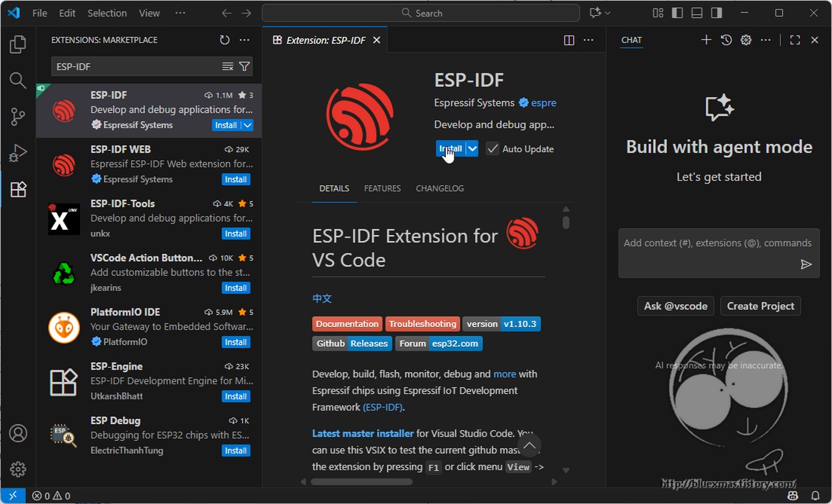Image resolution: width=832 pixels, height=504 pixels.
Task: Open the Extensions view icon
Action: click(x=18, y=190)
